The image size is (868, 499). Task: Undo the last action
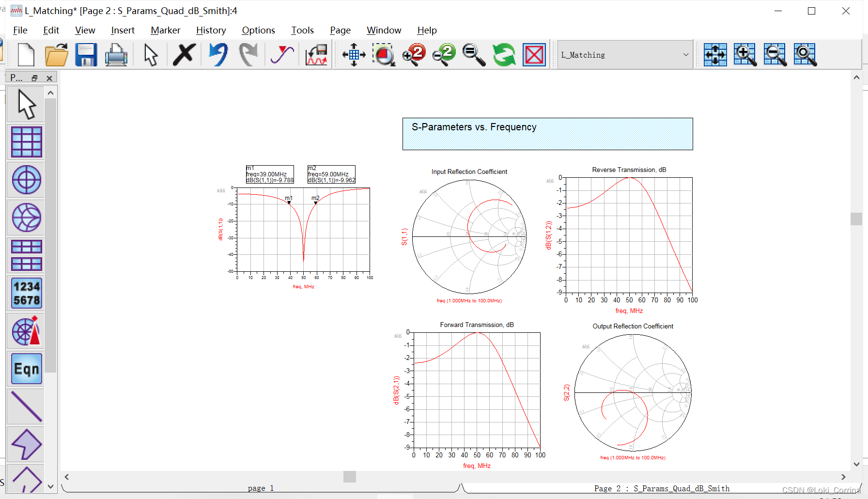pyautogui.click(x=218, y=55)
